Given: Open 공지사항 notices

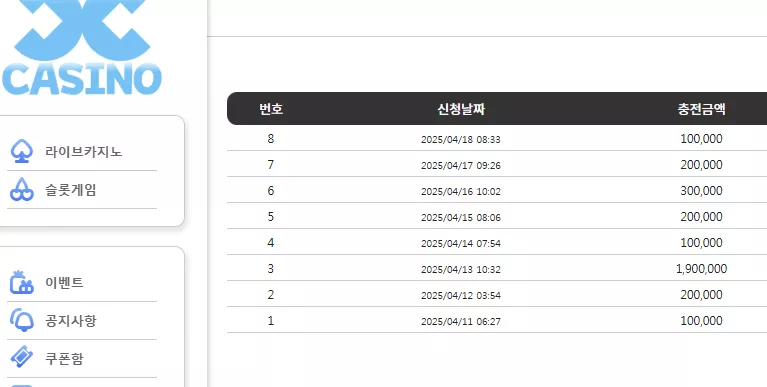Looking at the screenshot, I should (82, 320).
